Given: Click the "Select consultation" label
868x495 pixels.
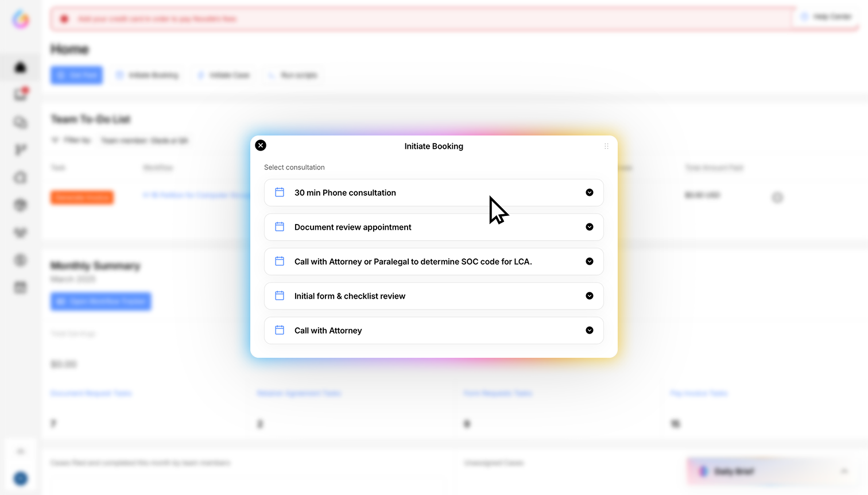Looking at the screenshot, I should (294, 167).
